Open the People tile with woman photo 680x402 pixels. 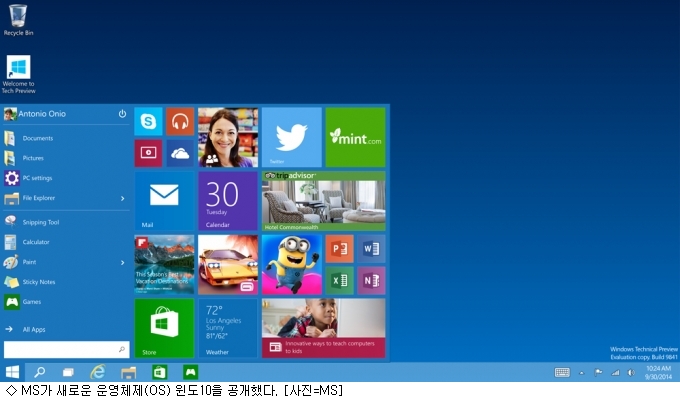pos(228,137)
